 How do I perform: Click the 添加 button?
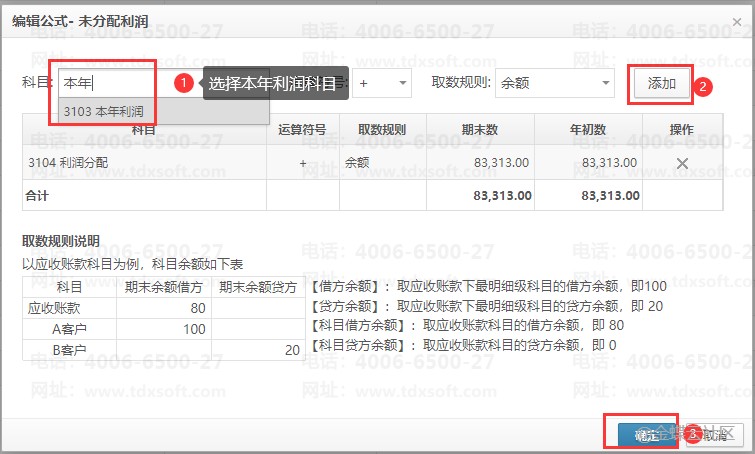[661, 84]
